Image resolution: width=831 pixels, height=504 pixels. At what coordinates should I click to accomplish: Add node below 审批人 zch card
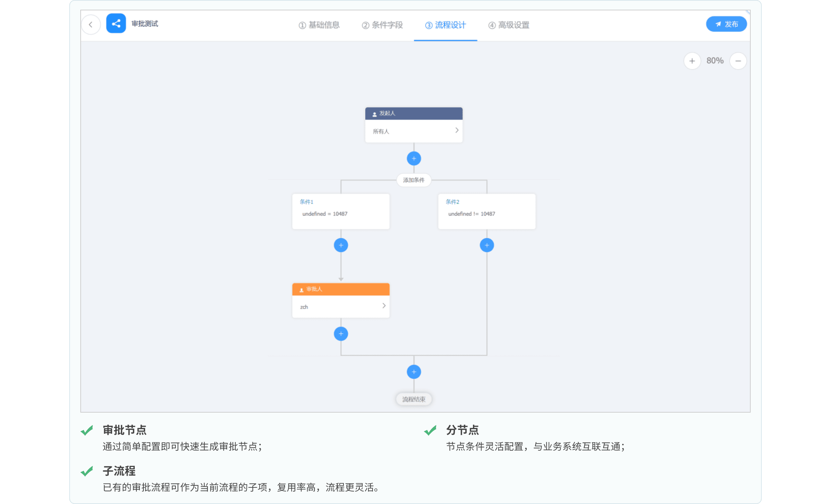[x=341, y=334]
